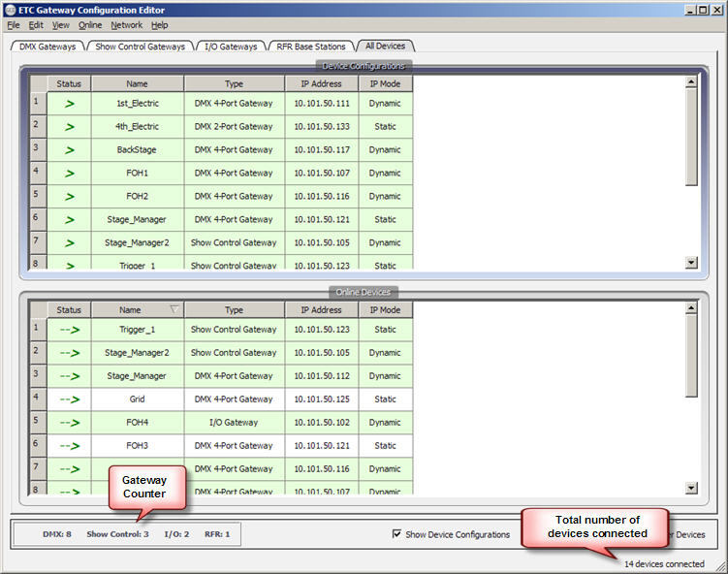Click the status arrow for BackStage device

click(x=69, y=150)
